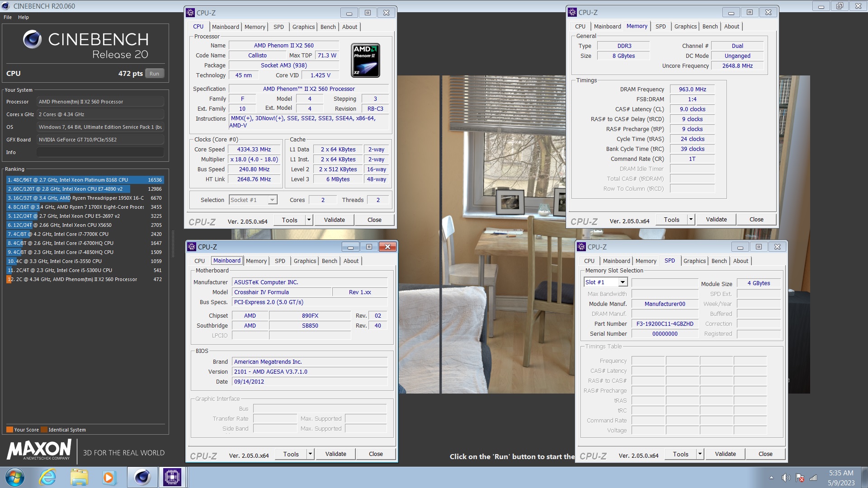The width and height of the screenshot is (868, 488).
Task: Click the DRAM Frequency 963.0 MHz value
Action: 692,89
